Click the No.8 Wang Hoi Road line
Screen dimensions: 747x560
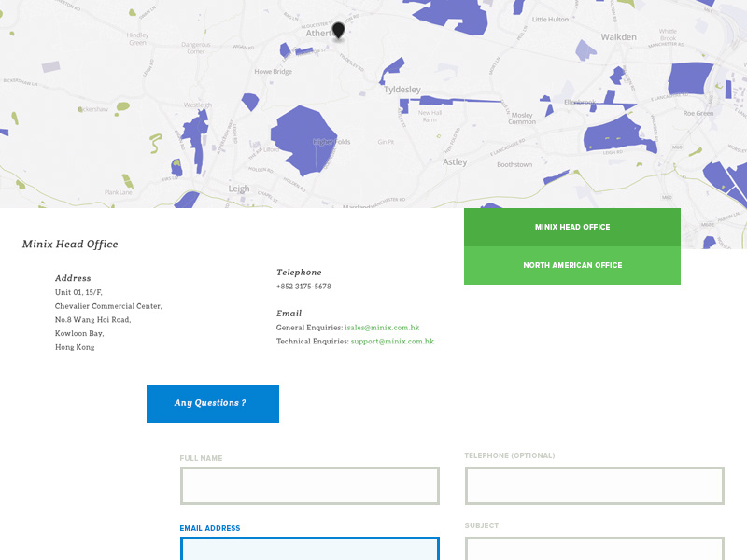[x=92, y=320]
